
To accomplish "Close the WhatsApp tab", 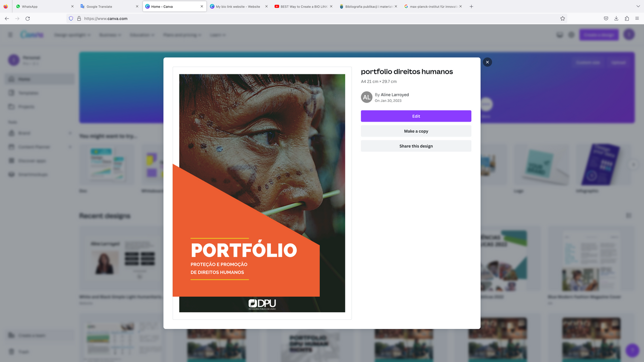I will pos(72,7).
